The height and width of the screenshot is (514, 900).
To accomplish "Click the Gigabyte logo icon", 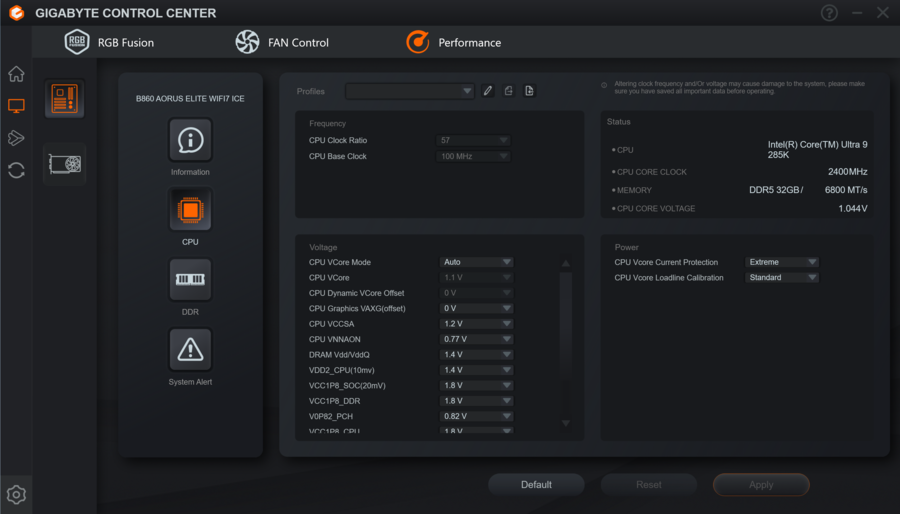I will pyautogui.click(x=17, y=13).
